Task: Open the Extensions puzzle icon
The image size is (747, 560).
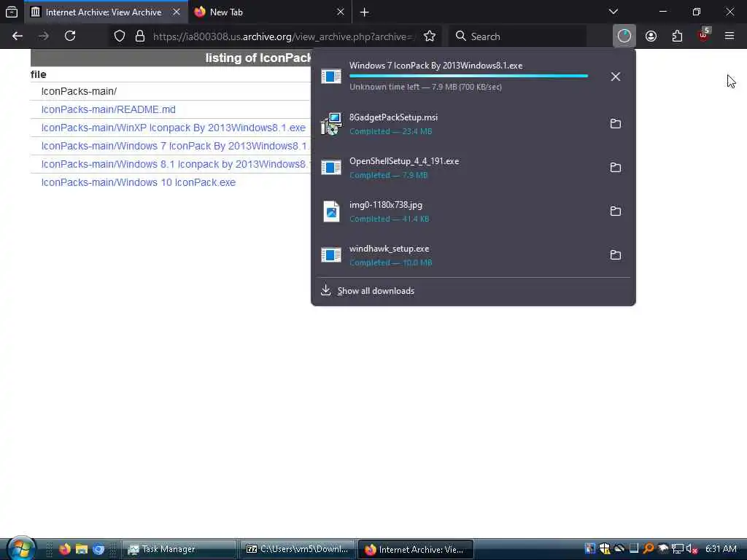Action: tap(678, 36)
